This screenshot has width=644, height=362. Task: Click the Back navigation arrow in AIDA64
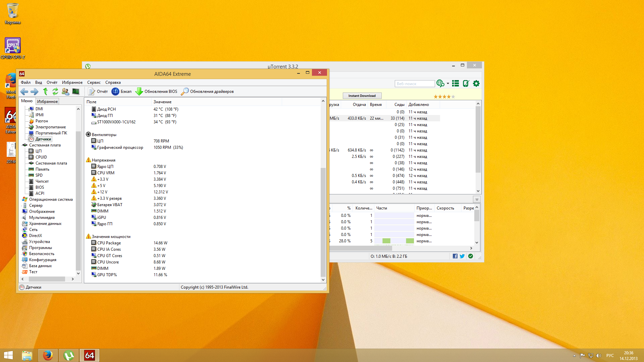(24, 92)
